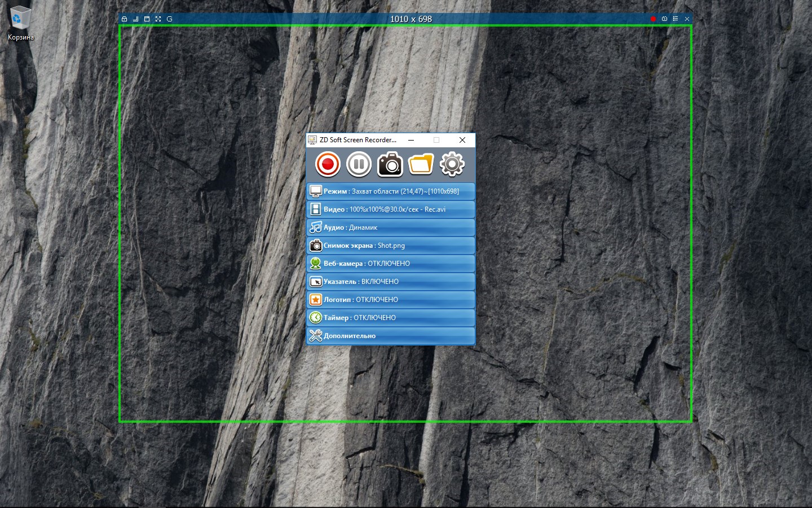The height and width of the screenshot is (508, 812).
Task: Open the Дополнительно advanced options
Action: (x=391, y=336)
